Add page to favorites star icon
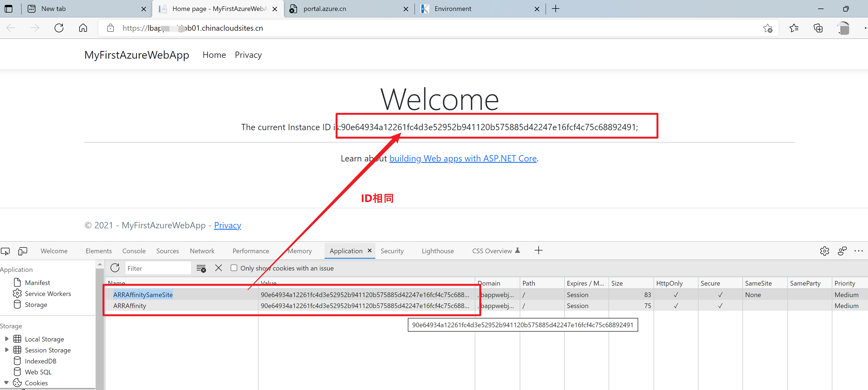868x390 pixels. [x=767, y=28]
